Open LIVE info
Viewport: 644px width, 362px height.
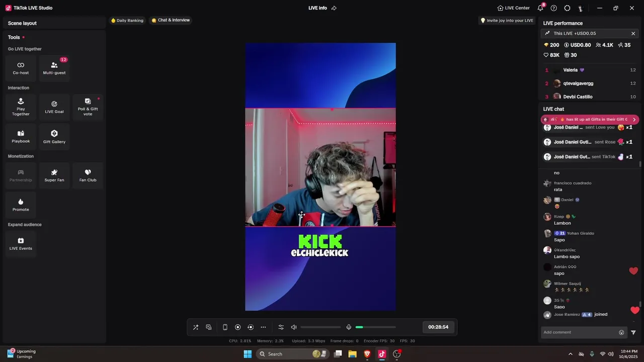point(317,8)
